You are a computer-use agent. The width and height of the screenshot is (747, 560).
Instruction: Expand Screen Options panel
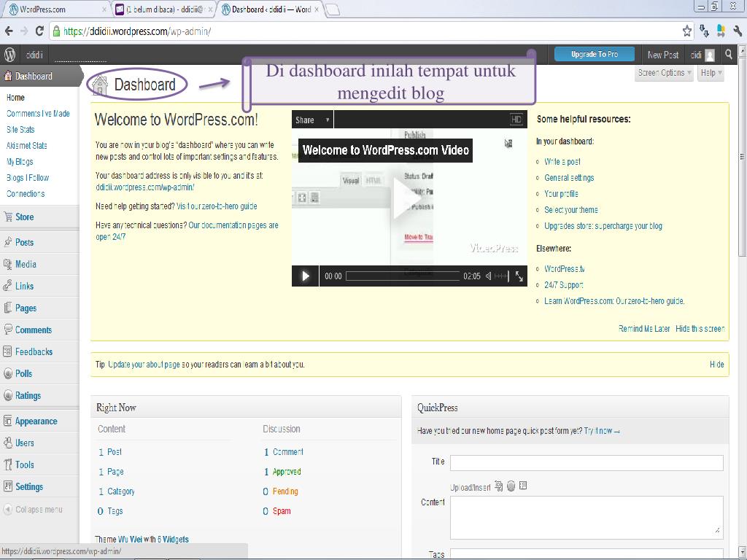(x=664, y=73)
